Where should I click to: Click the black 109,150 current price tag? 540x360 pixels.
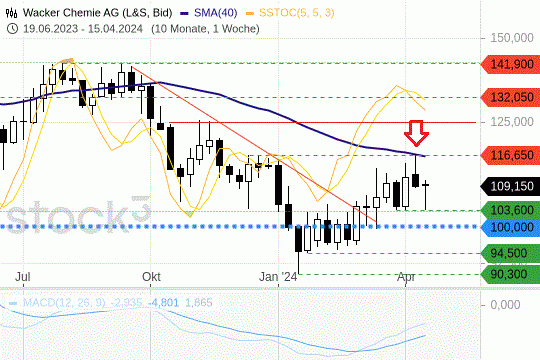pyautogui.click(x=510, y=186)
